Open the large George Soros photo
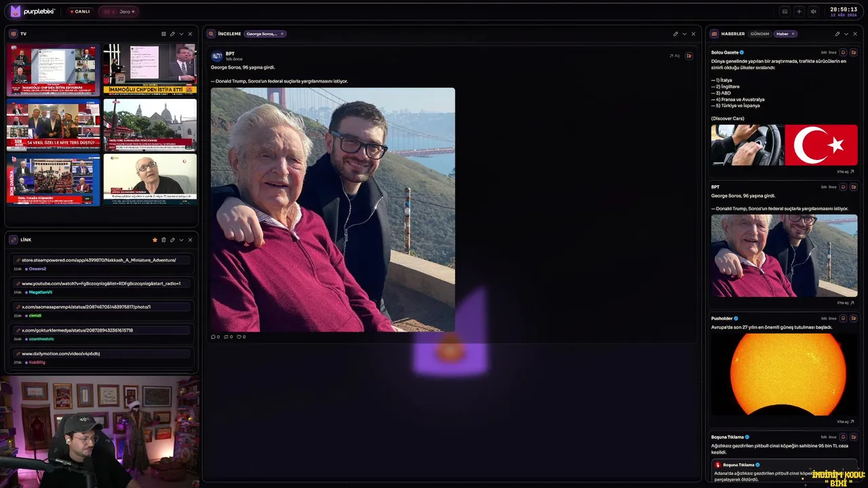 point(333,209)
